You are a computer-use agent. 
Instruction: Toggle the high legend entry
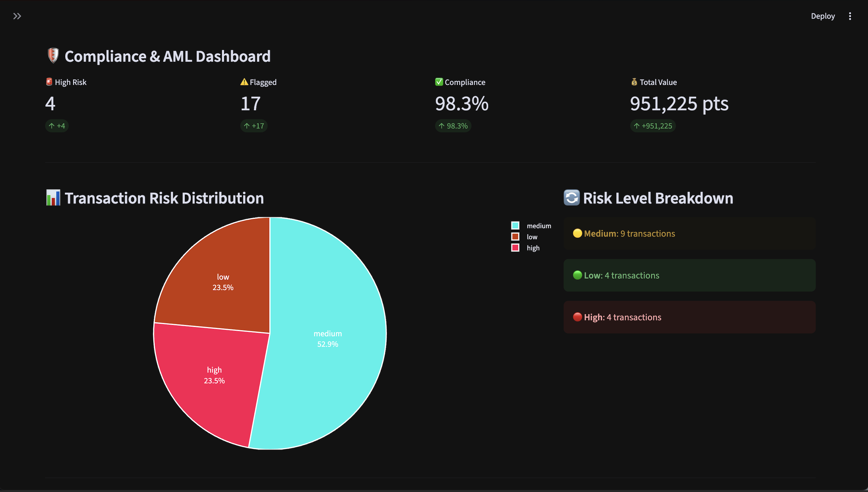click(x=533, y=248)
